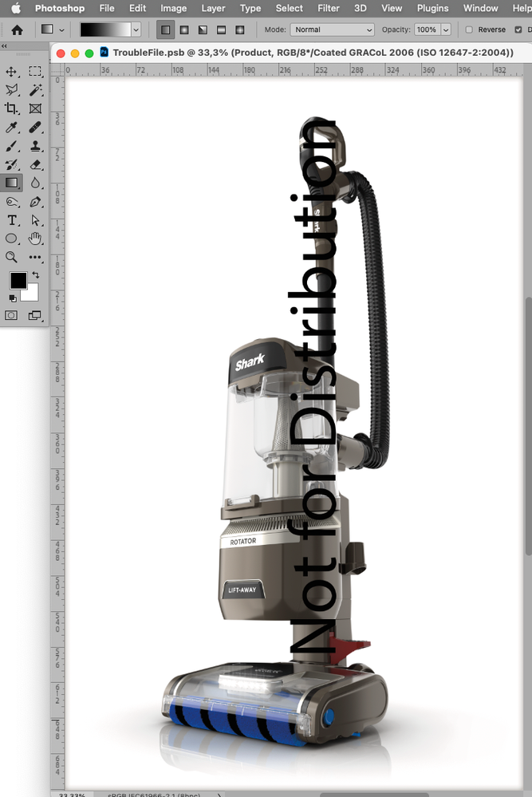Screen dimensions: 532x797
Task: Click the Photoshop document icon in title tab
Action: pos(104,53)
